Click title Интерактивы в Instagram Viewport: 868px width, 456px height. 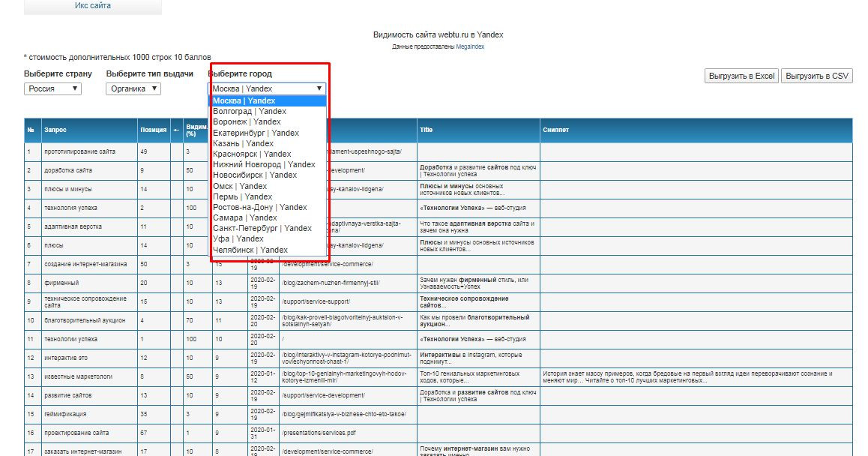[x=471, y=358]
